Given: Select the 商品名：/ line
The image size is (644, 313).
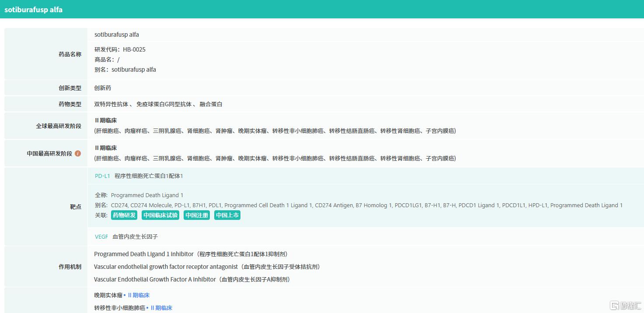Looking at the screenshot, I should pyautogui.click(x=107, y=59).
